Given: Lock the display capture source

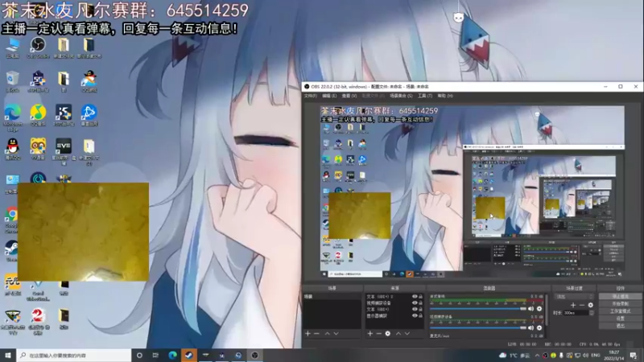Looking at the screenshot, I should (x=420, y=315).
